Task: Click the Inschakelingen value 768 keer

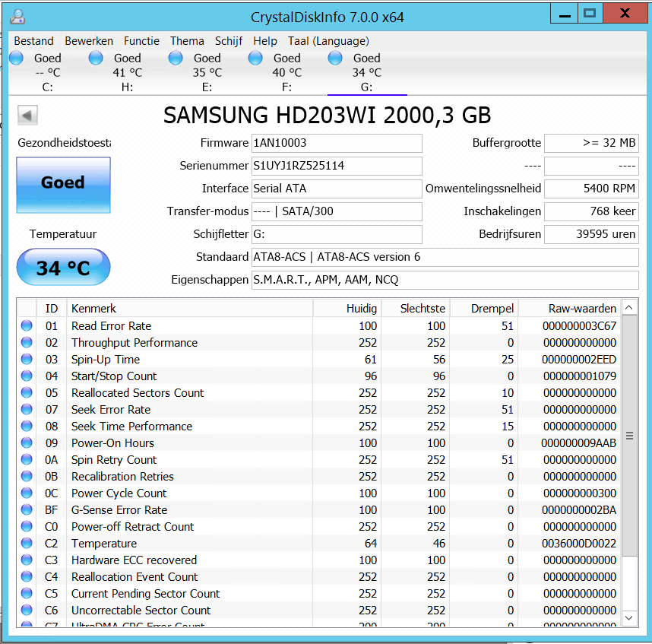Action: click(x=591, y=211)
